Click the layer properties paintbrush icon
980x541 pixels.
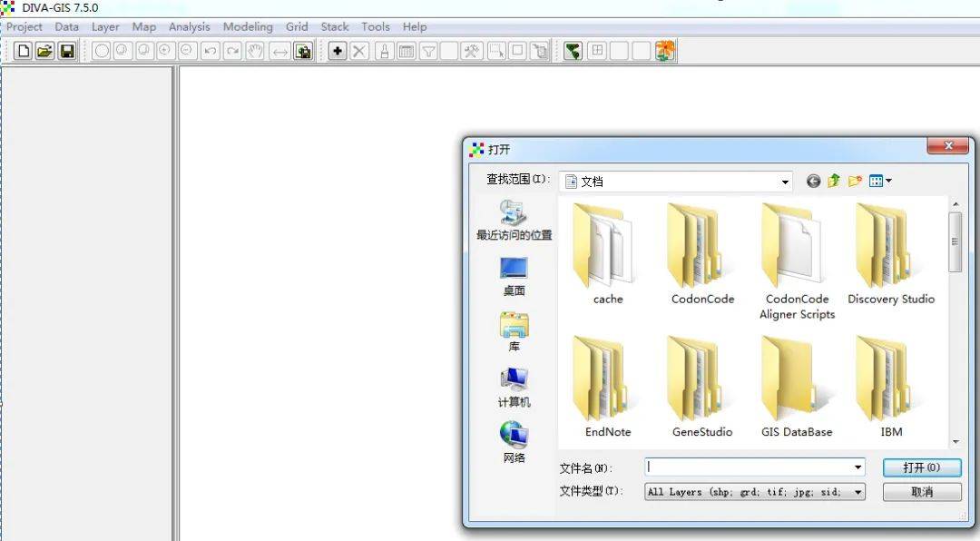[x=385, y=51]
